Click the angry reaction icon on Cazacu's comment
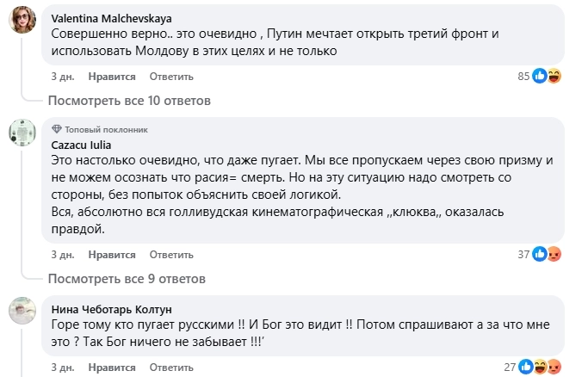Viewport: 588px width, 377px height. tap(554, 254)
